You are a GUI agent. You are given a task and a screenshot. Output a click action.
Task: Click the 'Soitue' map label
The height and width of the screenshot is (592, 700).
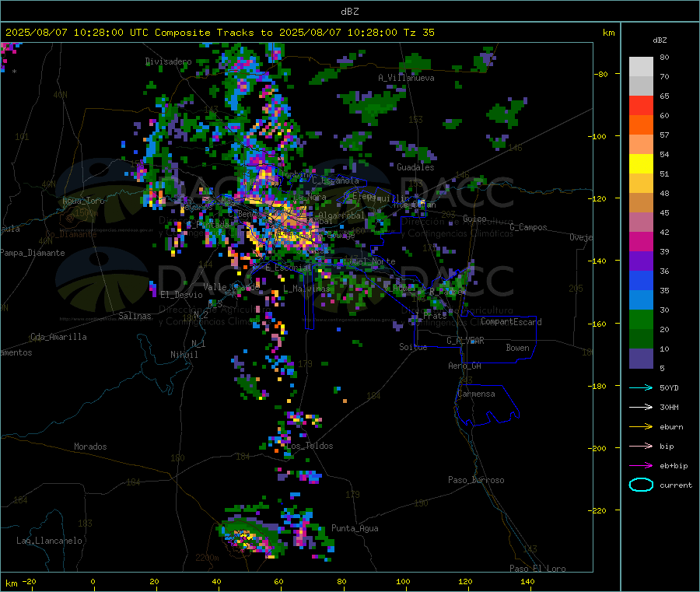[x=413, y=347]
